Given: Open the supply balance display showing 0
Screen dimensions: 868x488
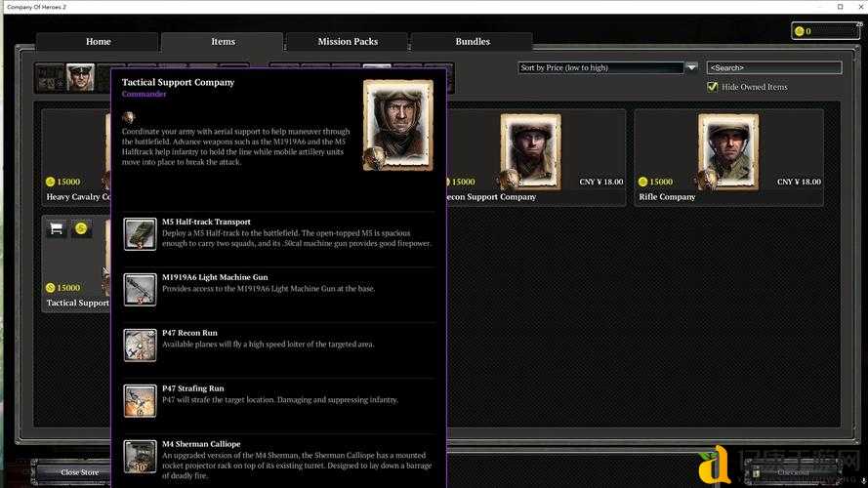Looking at the screenshot, I should (x=825, y=31).
